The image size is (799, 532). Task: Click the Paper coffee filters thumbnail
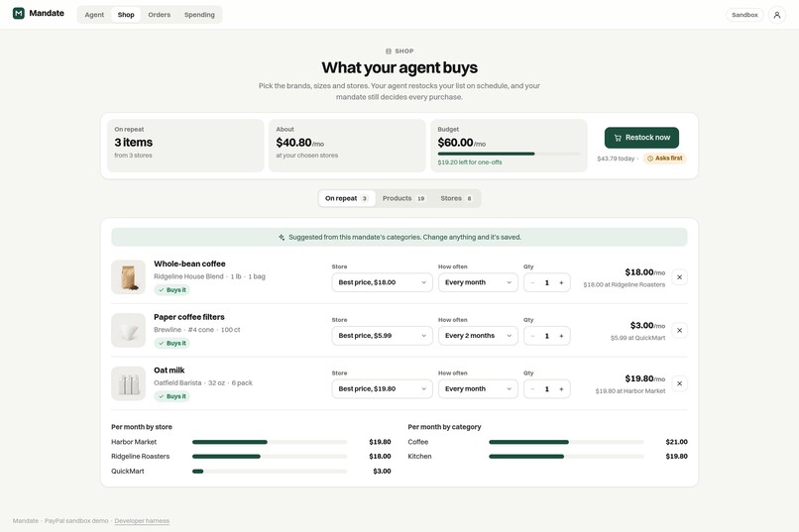[129, 331]
